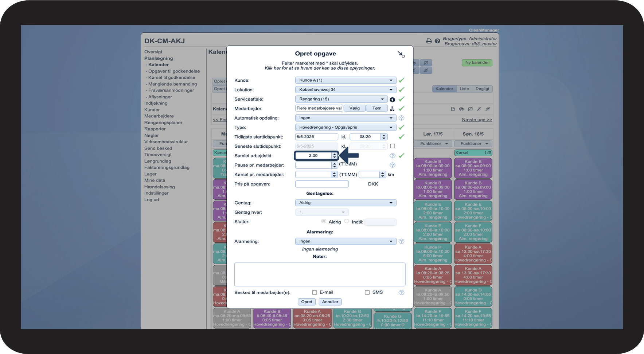The height and width of the screenshot is (354, 644).
Task: Enable the E-mail message checkbox
Action: (315, 292)
